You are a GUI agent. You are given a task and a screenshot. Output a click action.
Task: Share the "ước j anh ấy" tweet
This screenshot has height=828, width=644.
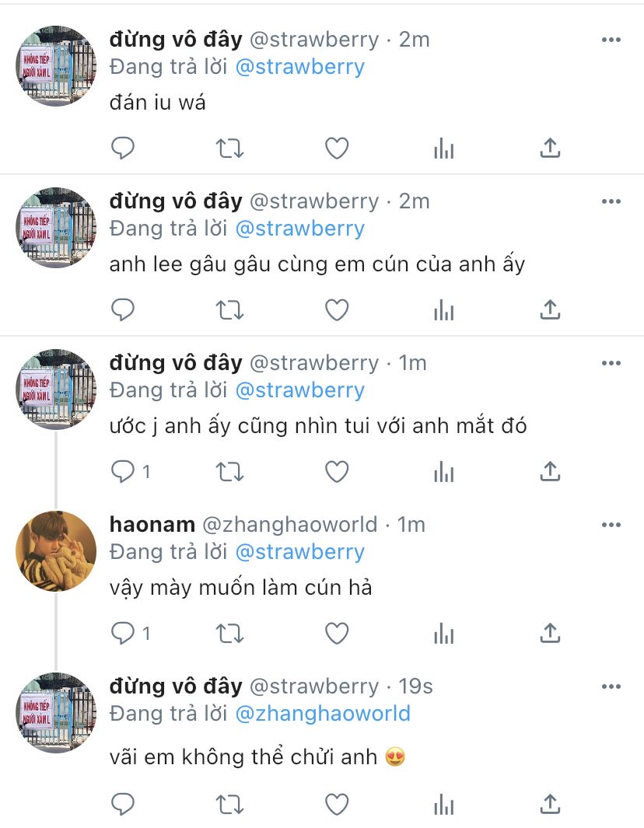(x=550, y=472)
